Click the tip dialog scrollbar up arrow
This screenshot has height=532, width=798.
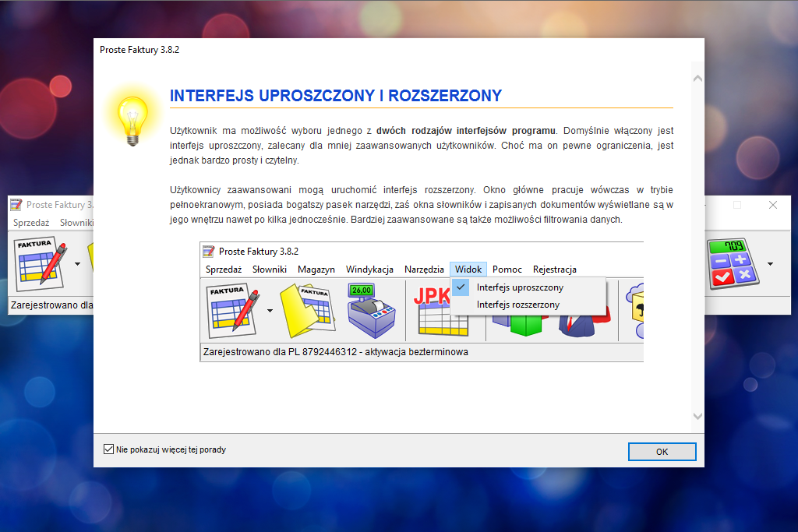coord(697,79)
